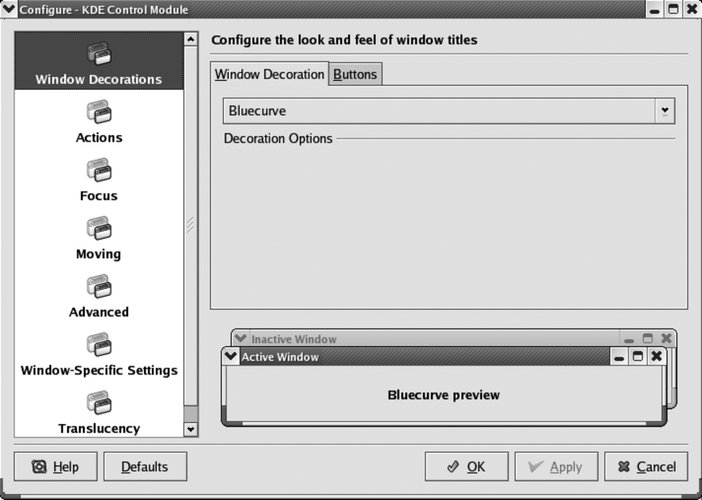This screenshot has width=702, height=500.
Task: Click the Bluecurve combo box field
Action: point(449,111)
